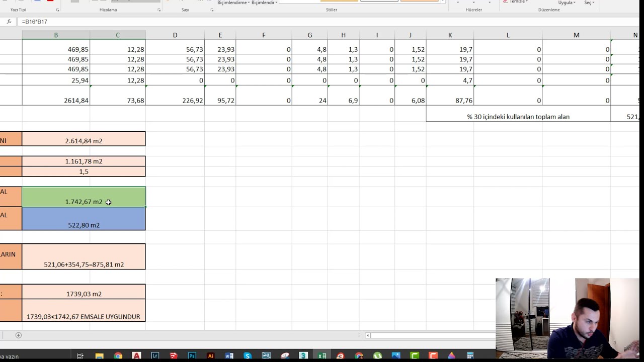644x362 pixels.
Task: Expand the Uygula dropdown
Action: 567,3
